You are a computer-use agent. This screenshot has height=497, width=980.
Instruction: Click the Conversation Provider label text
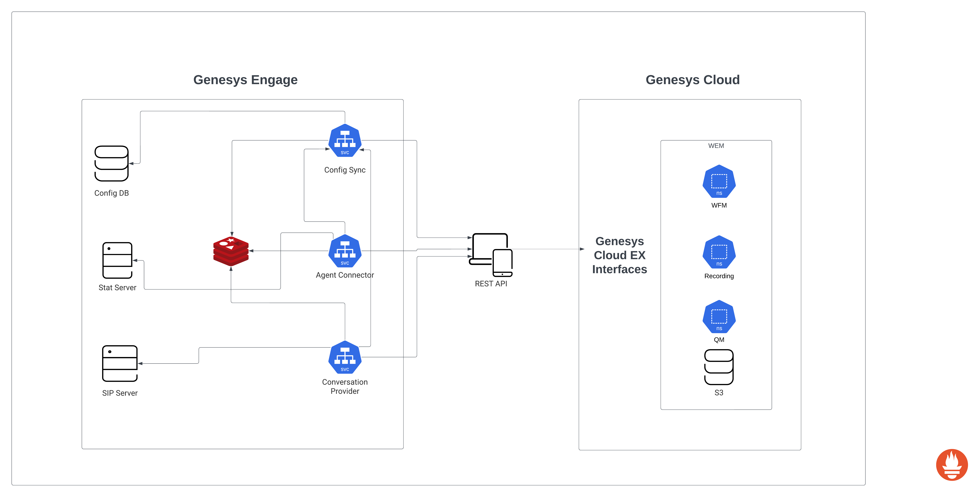[345, 386]
